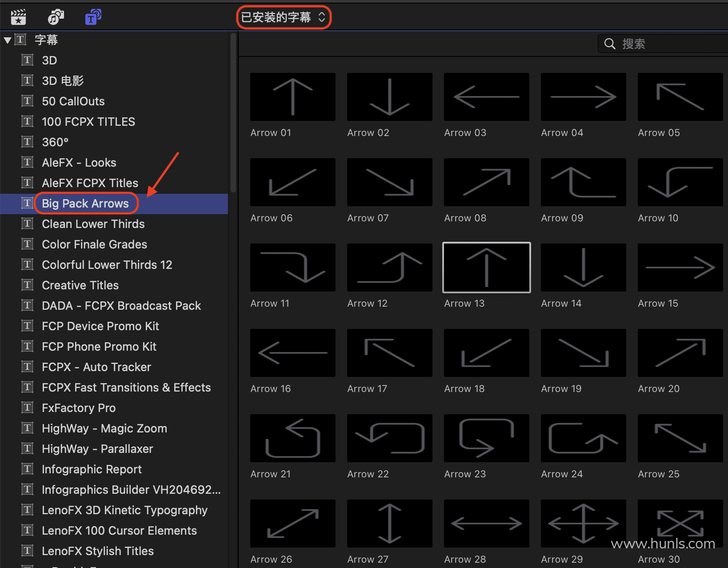Collapse the 字幕 disclosure triangle

(7, 40)
